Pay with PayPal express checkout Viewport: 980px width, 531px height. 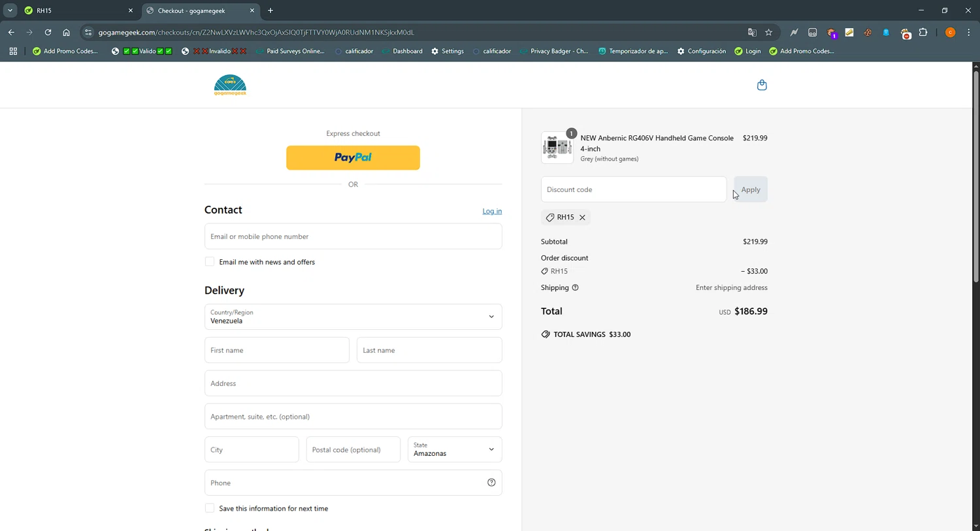(353, 157)
